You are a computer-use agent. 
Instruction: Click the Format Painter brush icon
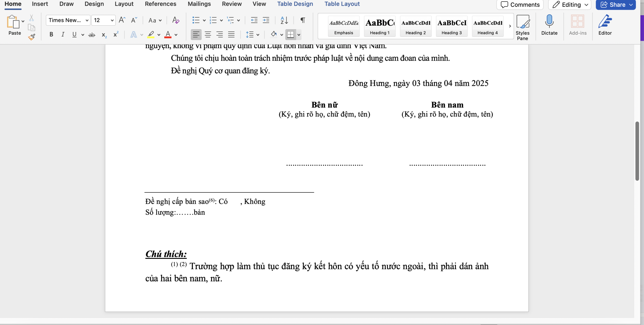point(32,37)
